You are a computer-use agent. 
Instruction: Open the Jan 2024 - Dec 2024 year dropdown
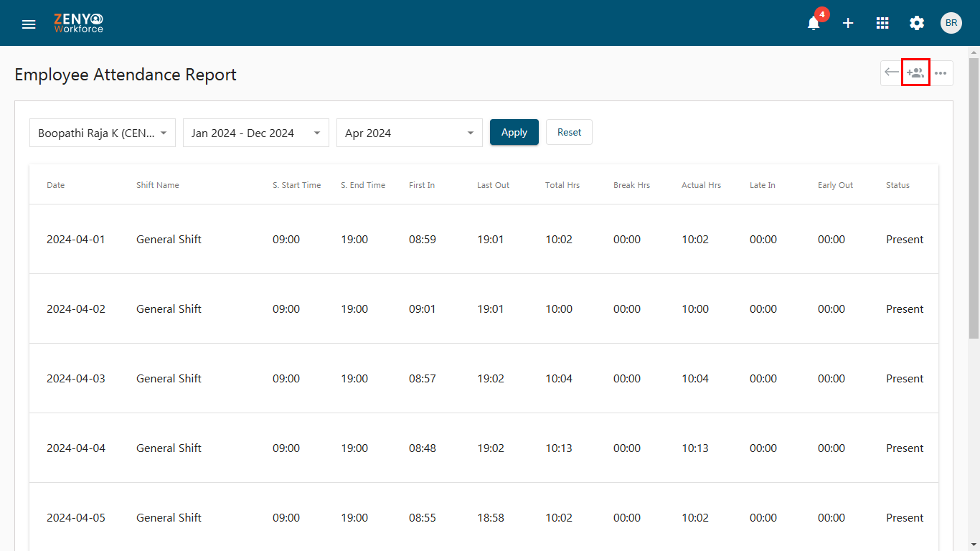coord(256,133)
